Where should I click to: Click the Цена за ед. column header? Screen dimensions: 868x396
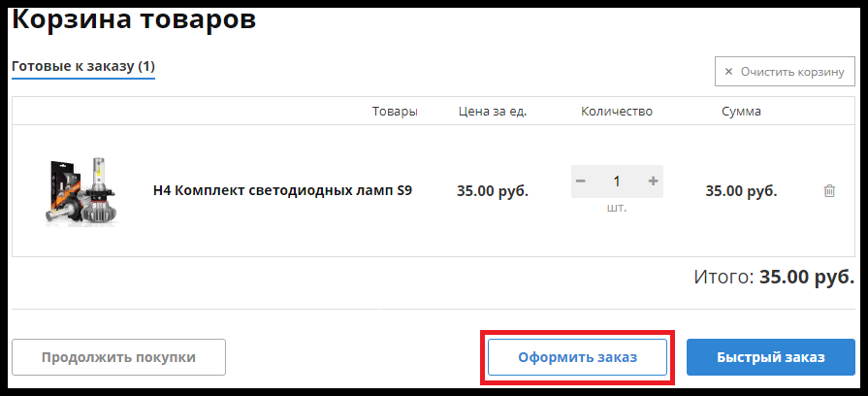tap(493, 112)
